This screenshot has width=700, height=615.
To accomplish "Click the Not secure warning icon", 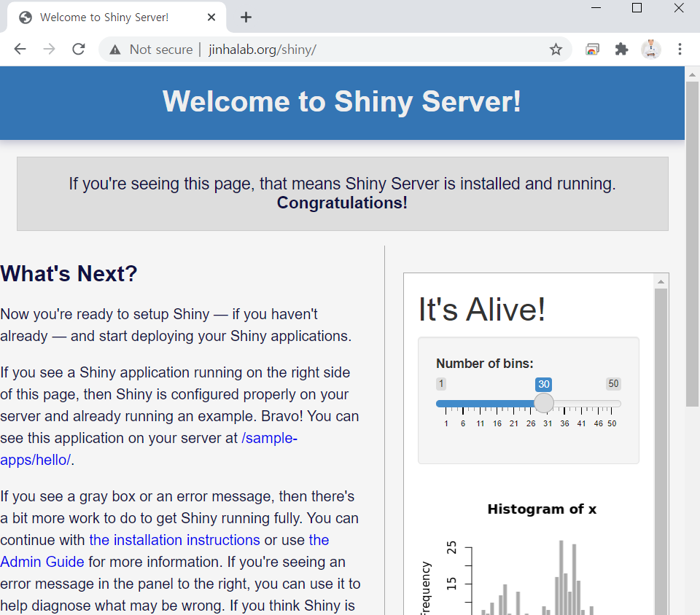I will click(x=114, y=50).
